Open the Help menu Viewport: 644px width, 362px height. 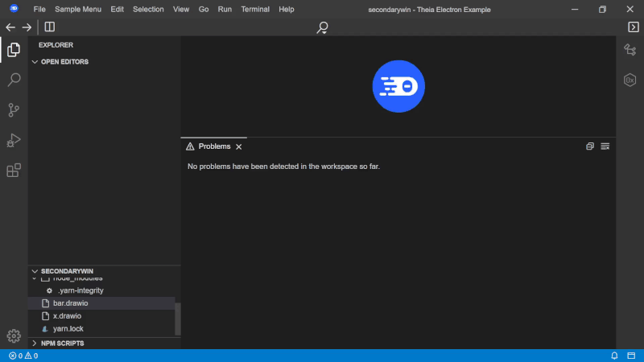click(x=287, y=9)
